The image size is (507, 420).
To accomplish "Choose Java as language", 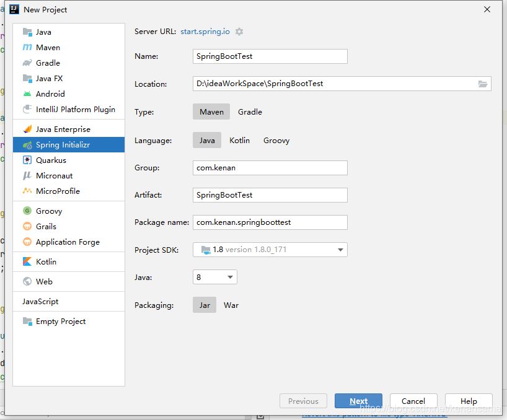I will (207, 140).
